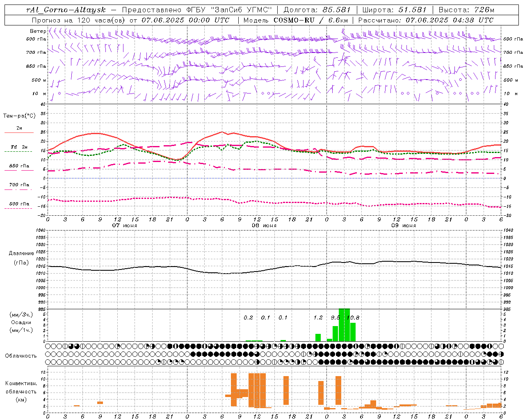Screen dimensions: 525x420
Task: Click the Давление pressure panel label
Action: (x=21, y=253)
